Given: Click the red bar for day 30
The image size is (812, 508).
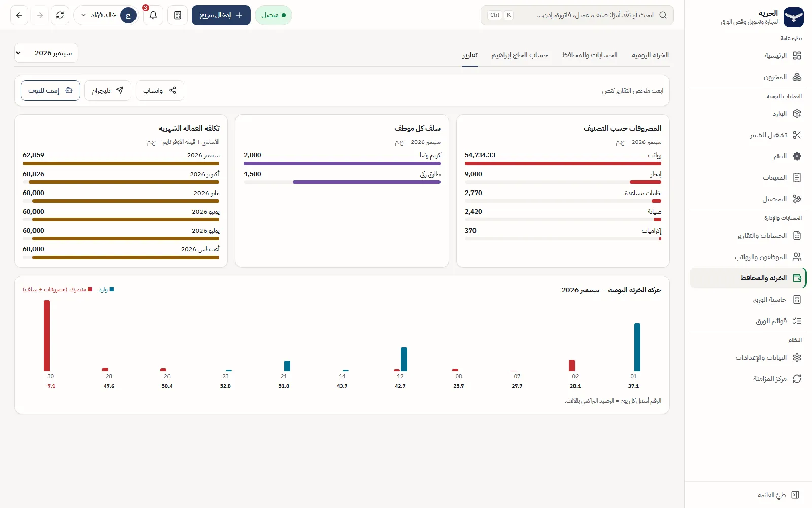Looking at the screenshot, I should pos(47,336).
